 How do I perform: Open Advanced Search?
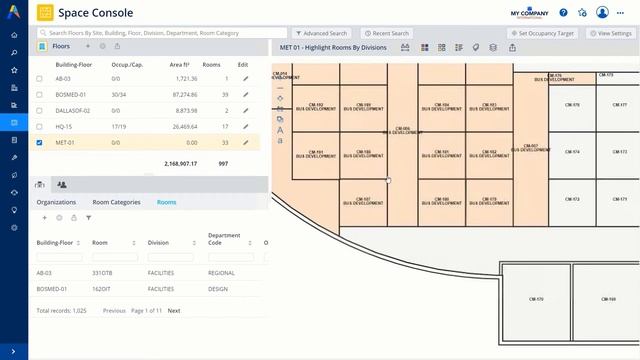pos(321,33)
